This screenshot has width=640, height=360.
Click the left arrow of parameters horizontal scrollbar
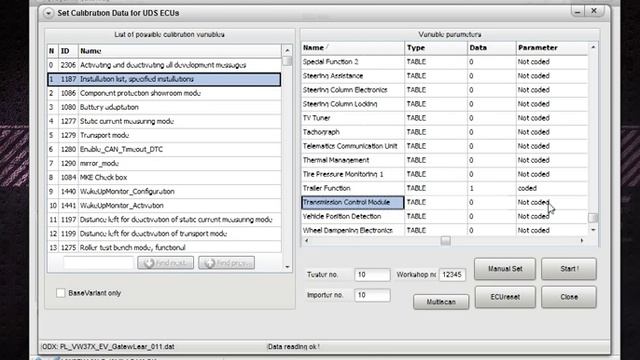click(307, 241)
